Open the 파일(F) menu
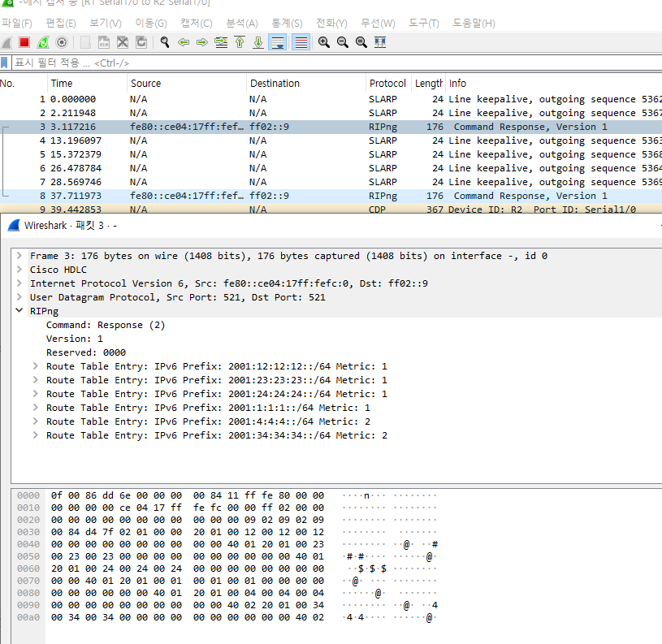662x644 pixels. (17, 24)
